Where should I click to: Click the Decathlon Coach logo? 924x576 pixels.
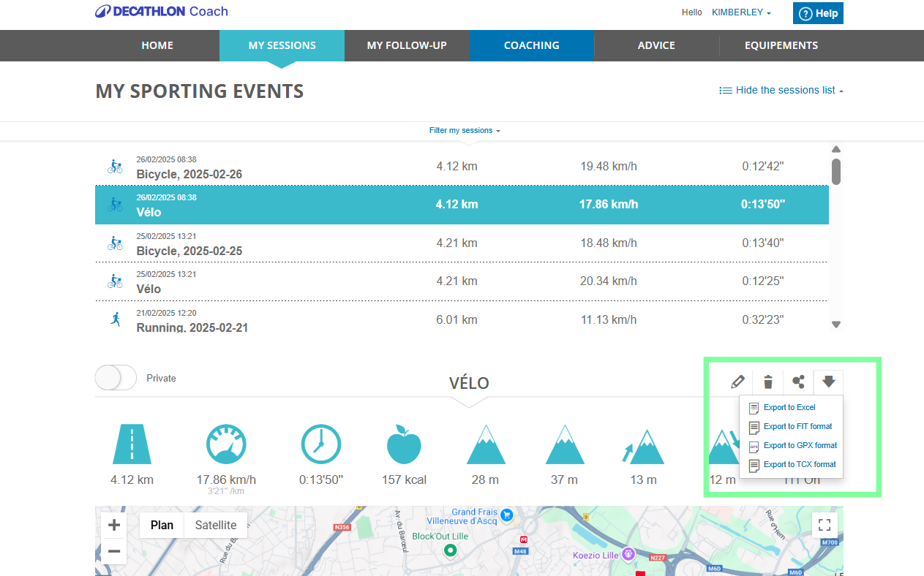(162, 12)
